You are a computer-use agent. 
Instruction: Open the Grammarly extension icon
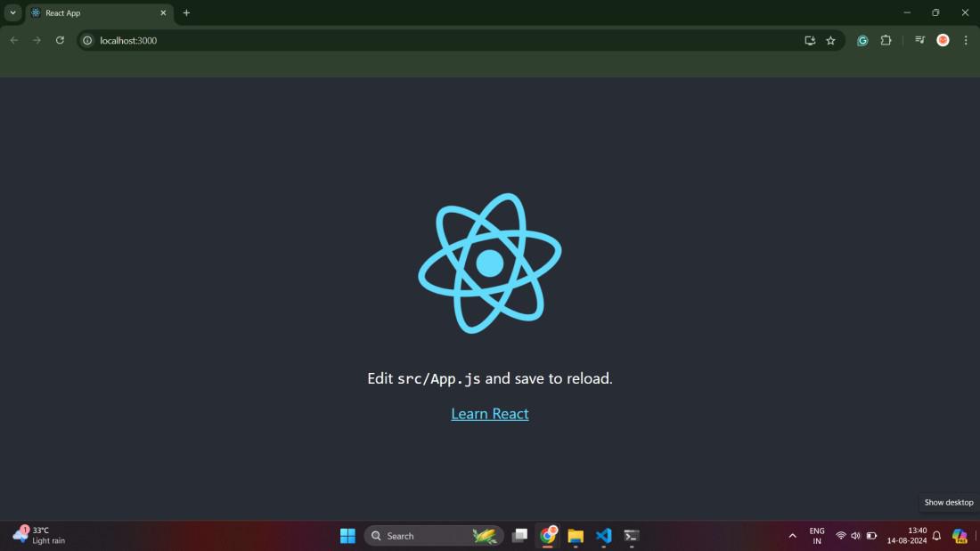862,41
